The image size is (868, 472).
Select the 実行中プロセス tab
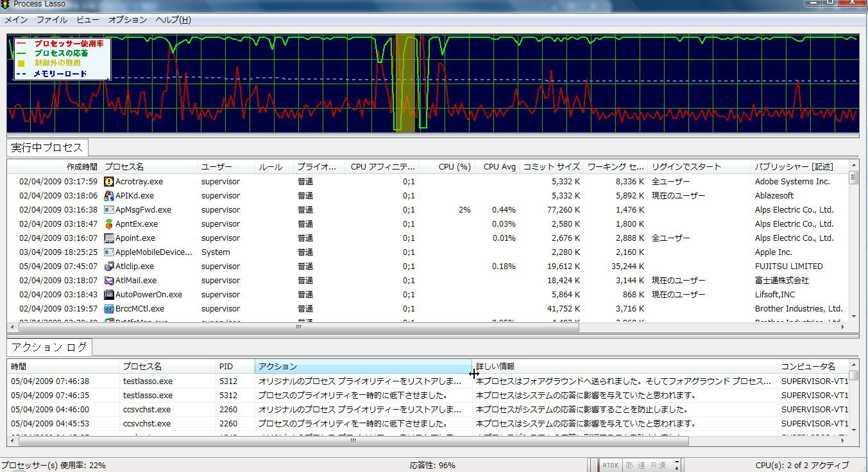[x=47, y=148]
